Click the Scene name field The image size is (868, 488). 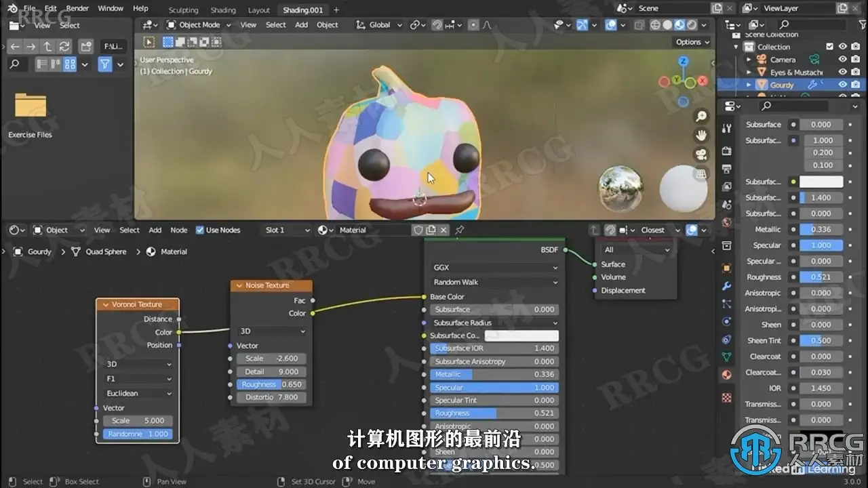(672, 8)
